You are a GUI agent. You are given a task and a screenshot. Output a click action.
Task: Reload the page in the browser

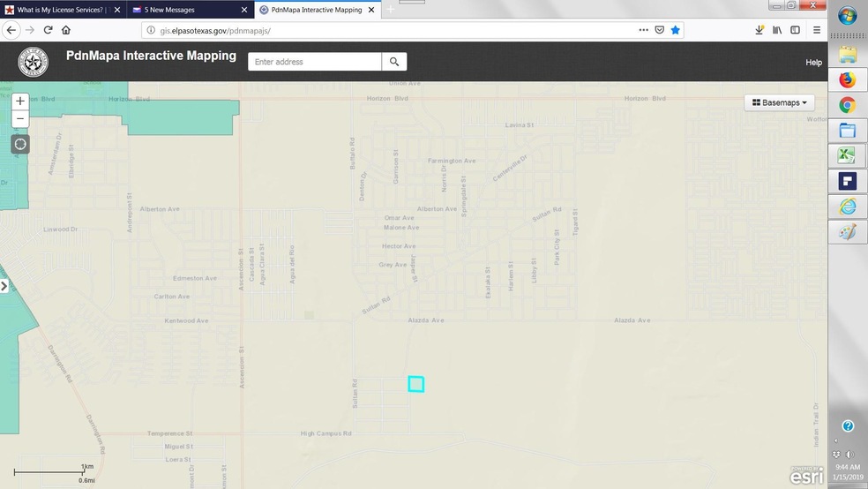click(48, 29)
